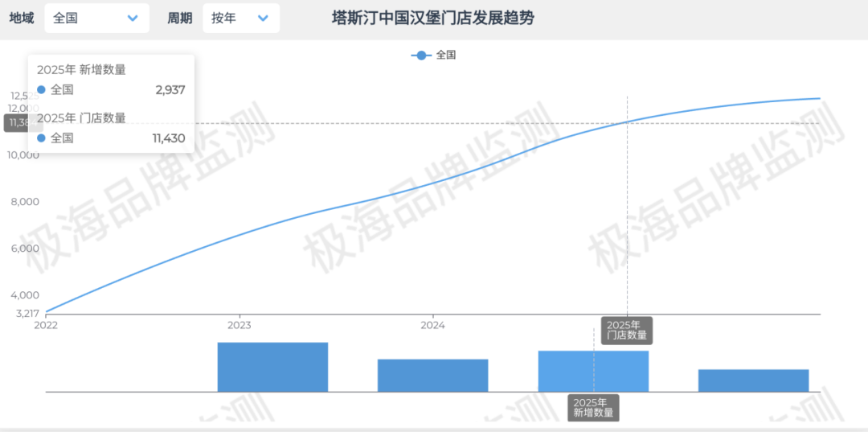Screen dimensions: 868x432
Task: Toggle the 全国 series in the chart legend
Action: (433, 56)
